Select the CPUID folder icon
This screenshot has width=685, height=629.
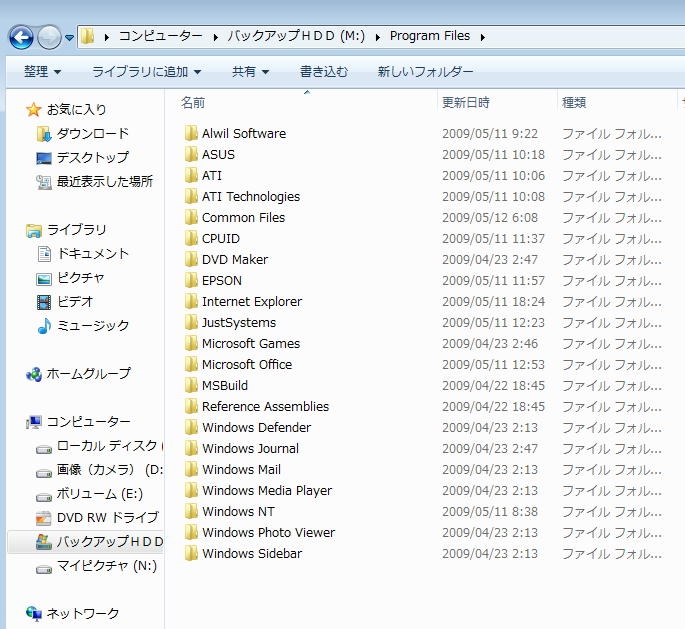point(191,238)
